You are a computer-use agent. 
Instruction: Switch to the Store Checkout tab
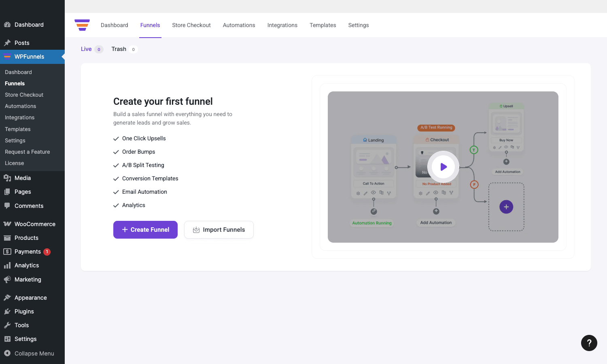[x=191, y=25]
